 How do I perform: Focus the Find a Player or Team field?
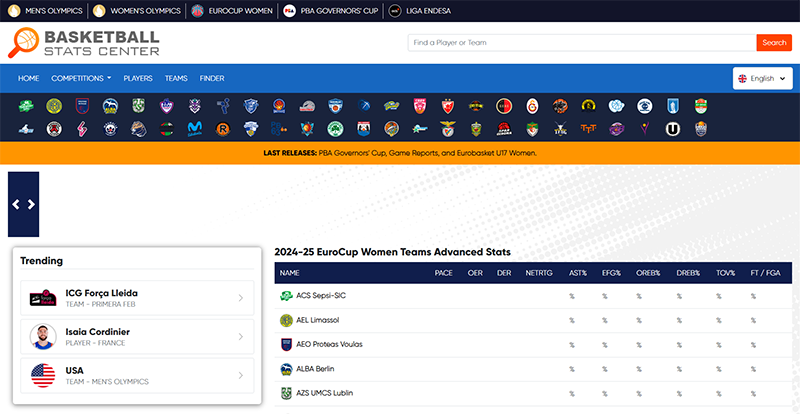tap(582, 43)
